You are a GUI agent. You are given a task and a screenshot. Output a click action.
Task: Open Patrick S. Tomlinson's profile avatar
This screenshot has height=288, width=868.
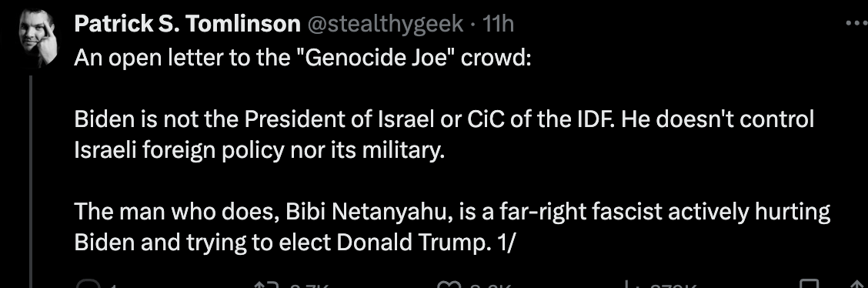(38, 38)
